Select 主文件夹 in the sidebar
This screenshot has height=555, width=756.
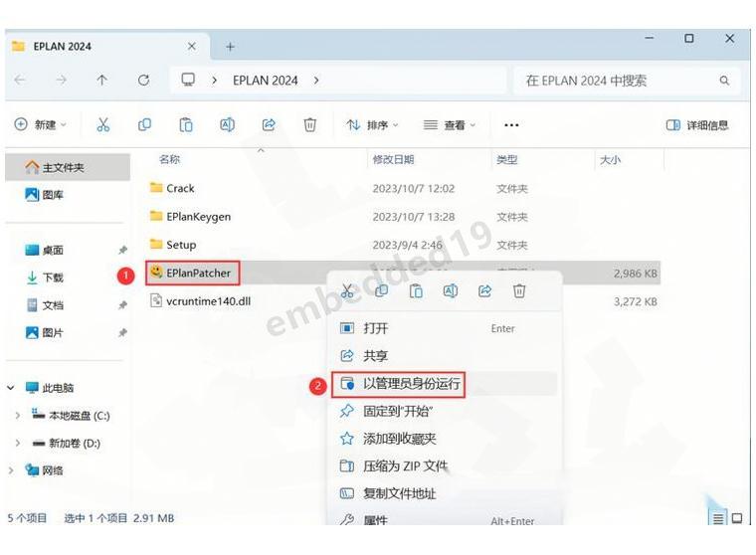[x=68, y=167]
